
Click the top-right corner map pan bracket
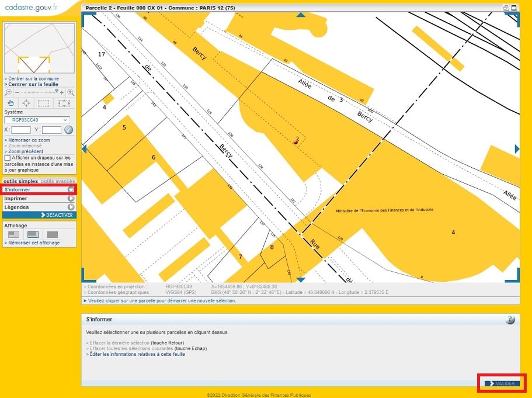(513, 19)
